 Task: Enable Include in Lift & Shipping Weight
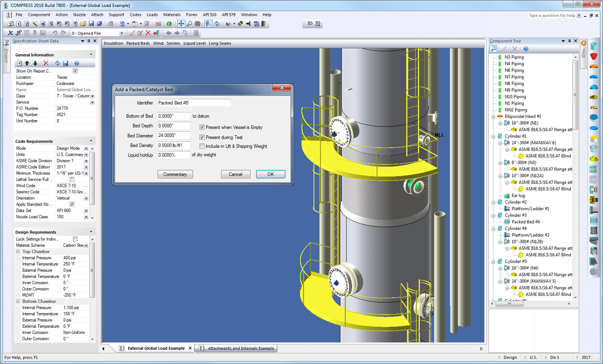pos(202,146)
